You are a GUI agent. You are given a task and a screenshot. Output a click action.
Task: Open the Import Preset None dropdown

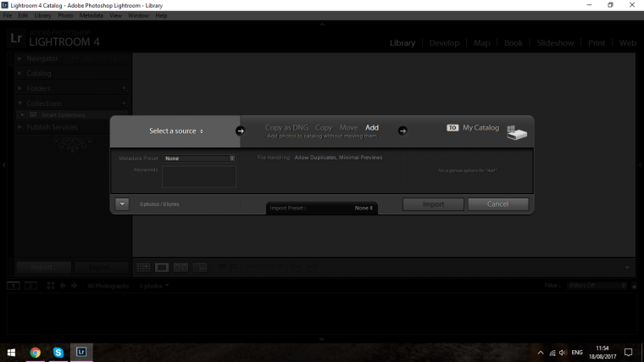point(364,208)
